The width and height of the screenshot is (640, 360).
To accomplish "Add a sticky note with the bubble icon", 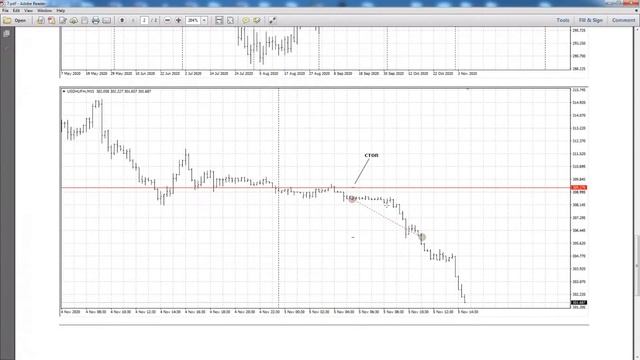I will [246, 20].
